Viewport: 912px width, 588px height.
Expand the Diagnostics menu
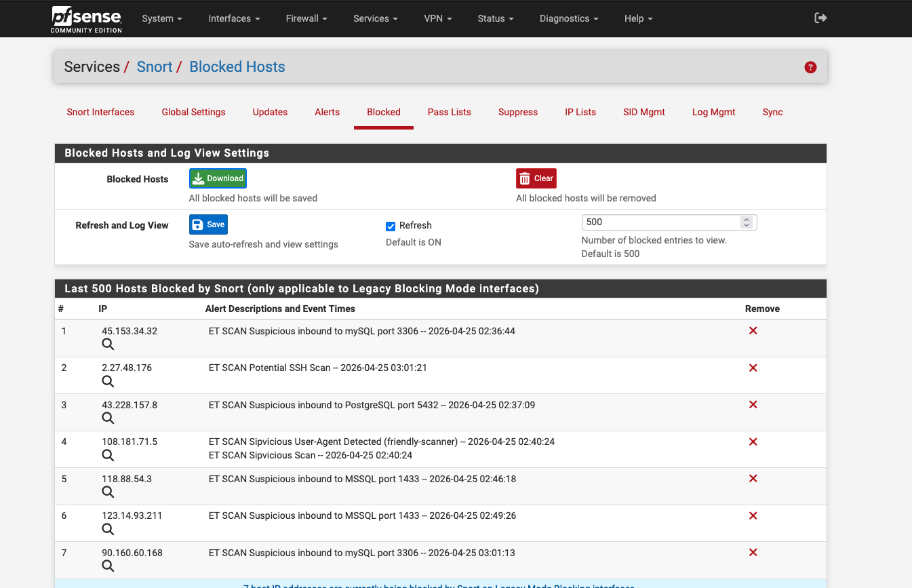tap(568, 18)
